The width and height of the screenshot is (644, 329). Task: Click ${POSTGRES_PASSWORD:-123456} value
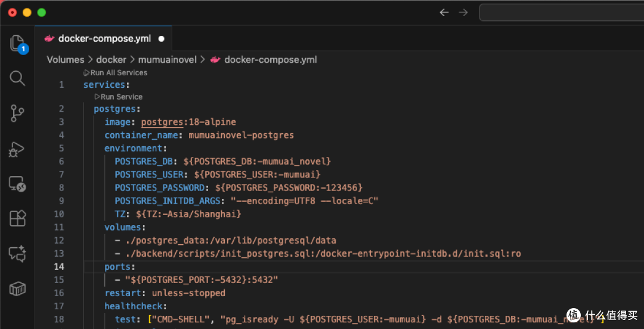tap(289, 187)
